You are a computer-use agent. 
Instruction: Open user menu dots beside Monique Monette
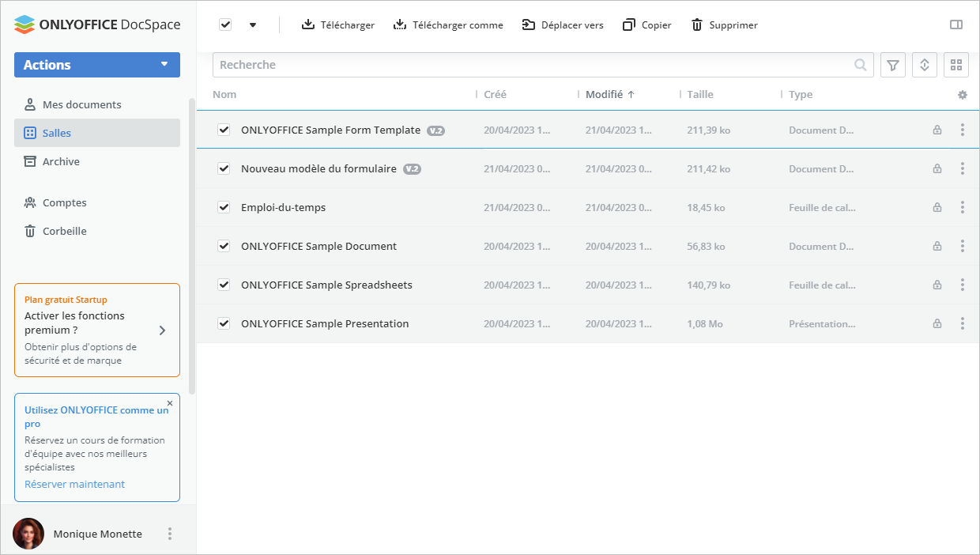(x=169, y=534)
